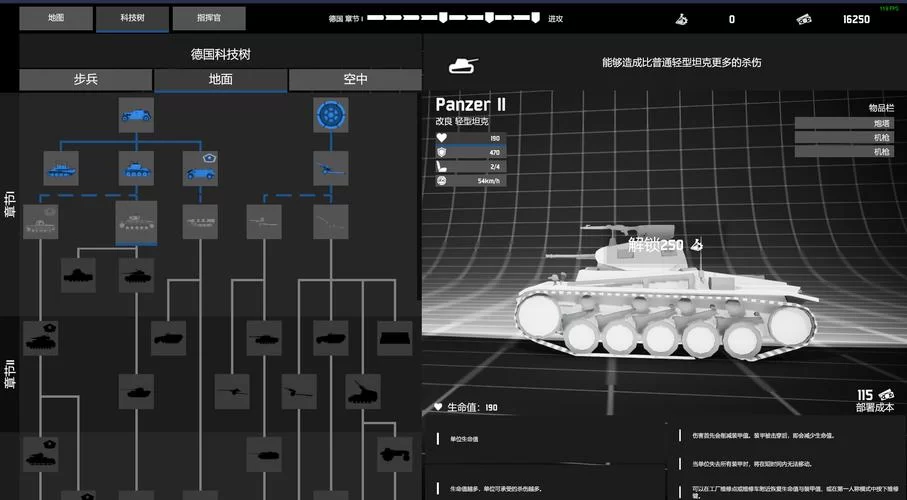Click the shield icon in the 470 stat bar
The image size is (907, 500).
pos(441,152)
